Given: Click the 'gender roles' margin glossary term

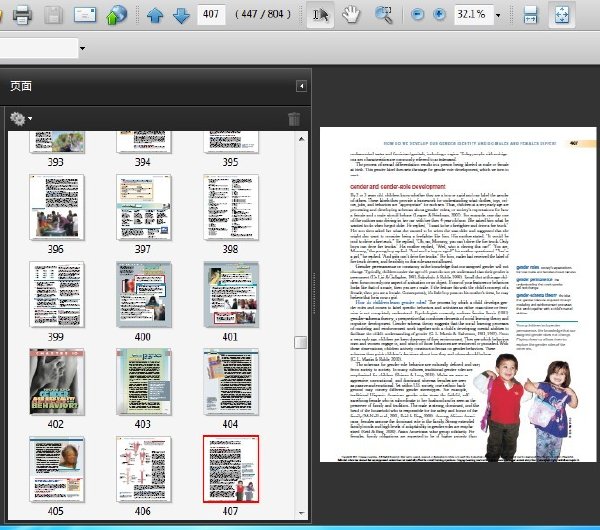Looking at the screenshot, I should pyautogui.click(x=527, y=267).
